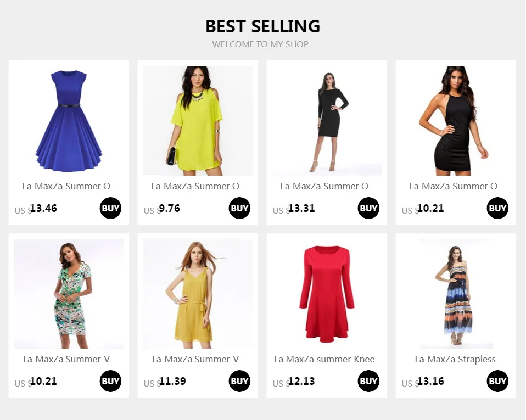Viewport: 526px width, 420px height.
Task: Open the striped strapless maxi dress image
Action: (456, 294)
